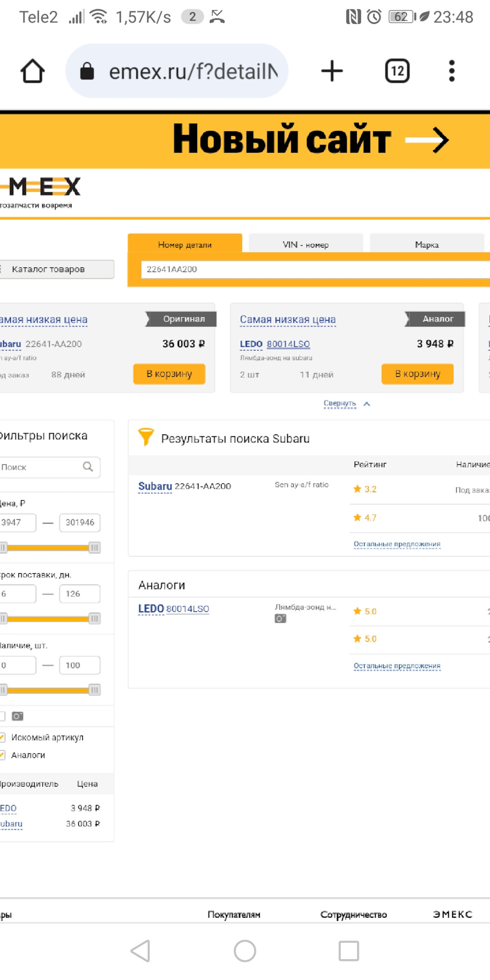490x980 pixels.
Task: Toggle the photo-only filter checkbox
Action: (x=2, y=716)
